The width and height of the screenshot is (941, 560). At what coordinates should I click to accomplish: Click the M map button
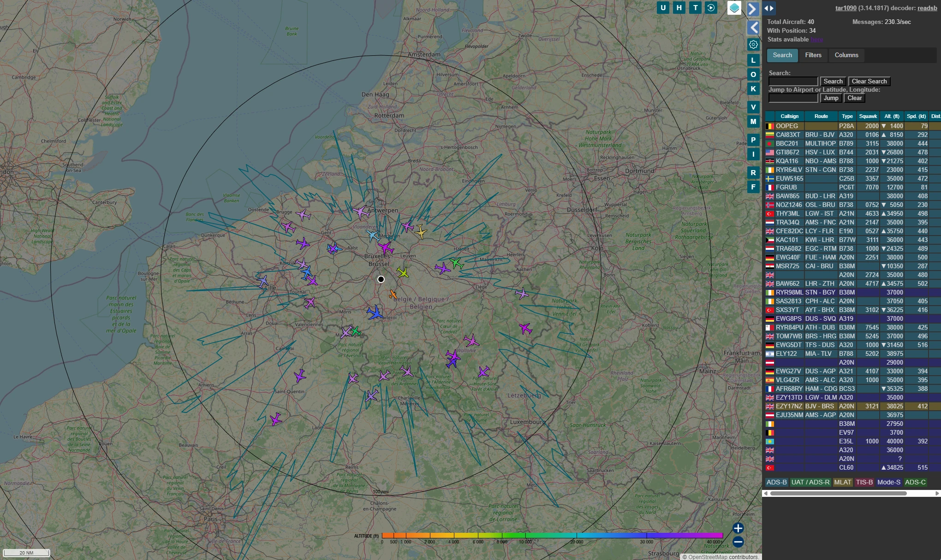(753, 122)
